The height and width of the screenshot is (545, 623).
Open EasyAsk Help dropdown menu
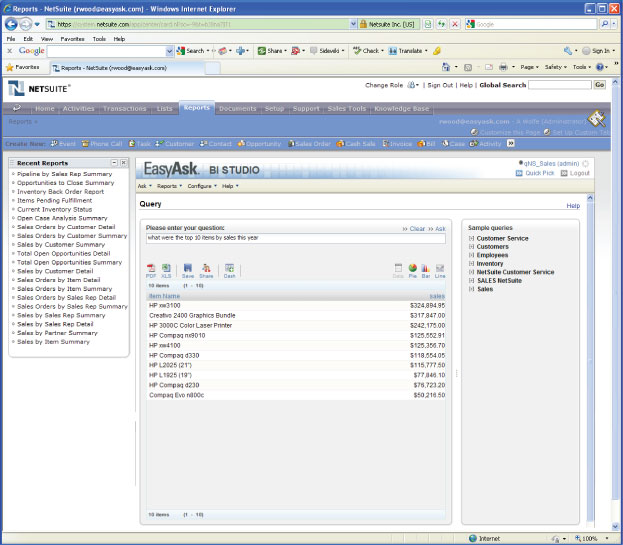coord(230,186)
